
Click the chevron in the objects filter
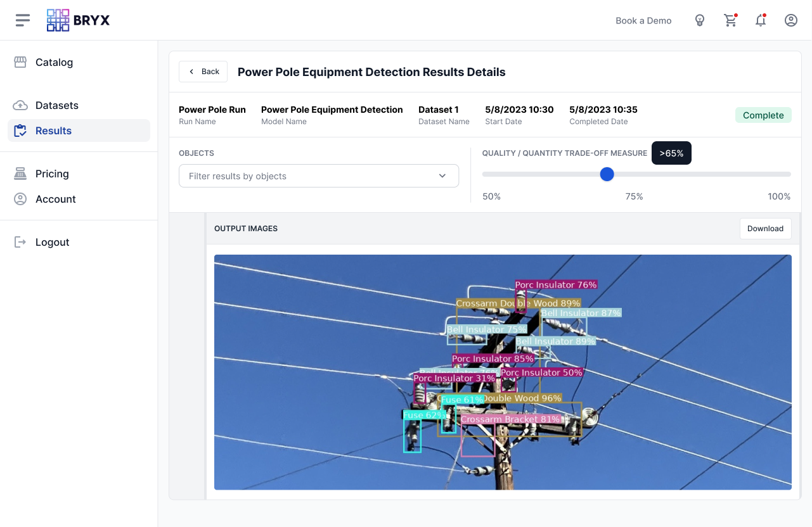[442, 176]
